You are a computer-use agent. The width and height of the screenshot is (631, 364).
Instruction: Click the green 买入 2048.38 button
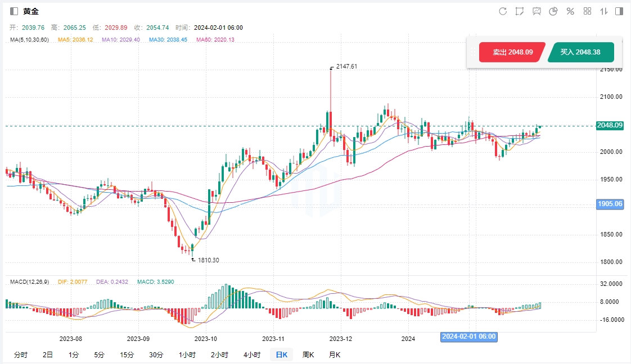pyautogui.click(x=580, y=52)
